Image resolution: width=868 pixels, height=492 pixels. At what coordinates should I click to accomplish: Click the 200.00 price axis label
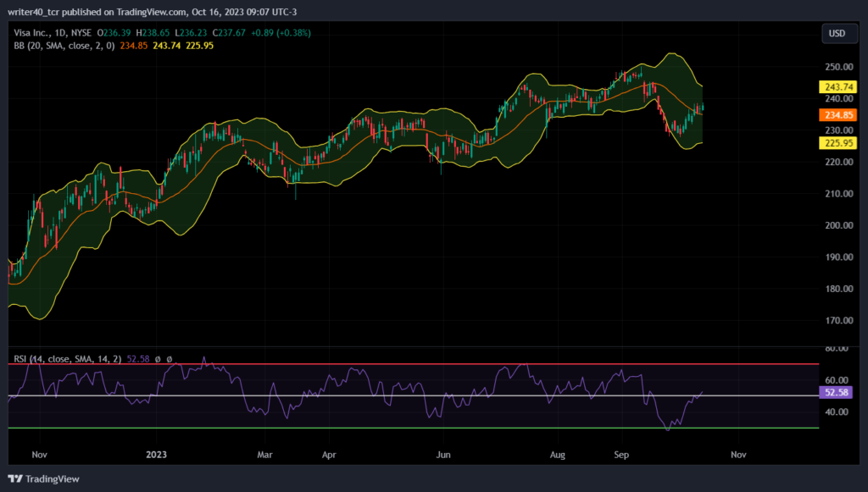(838, 225)
